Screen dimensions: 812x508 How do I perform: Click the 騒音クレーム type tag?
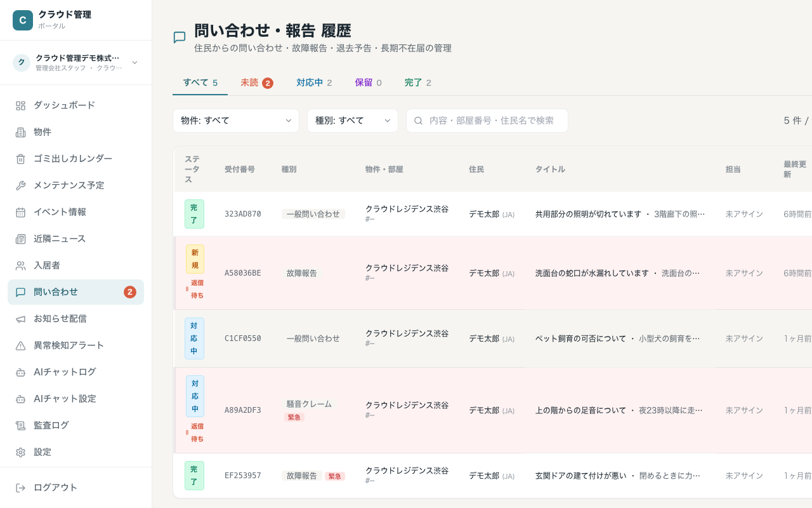click(309, 404)
